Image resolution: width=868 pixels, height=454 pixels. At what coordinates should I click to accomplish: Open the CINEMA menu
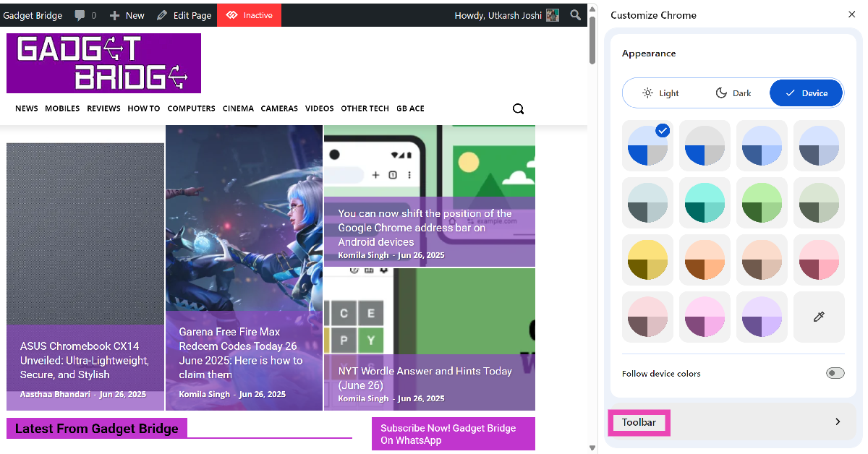point(238,108)
